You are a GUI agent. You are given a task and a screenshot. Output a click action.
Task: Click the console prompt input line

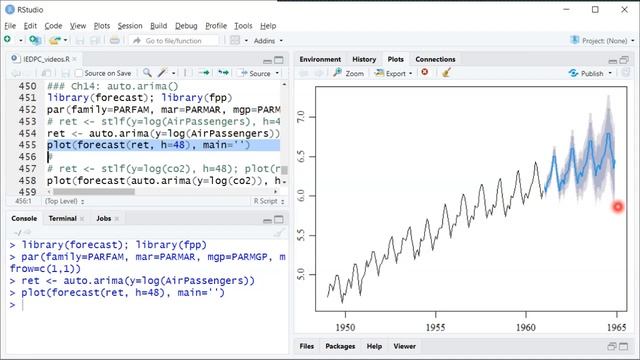pos(147,305)
